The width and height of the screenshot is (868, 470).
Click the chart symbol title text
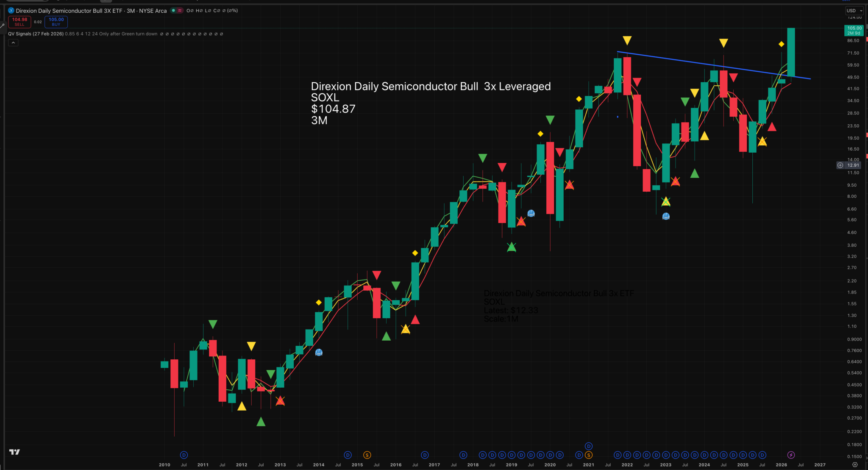[x=91, y=11]
